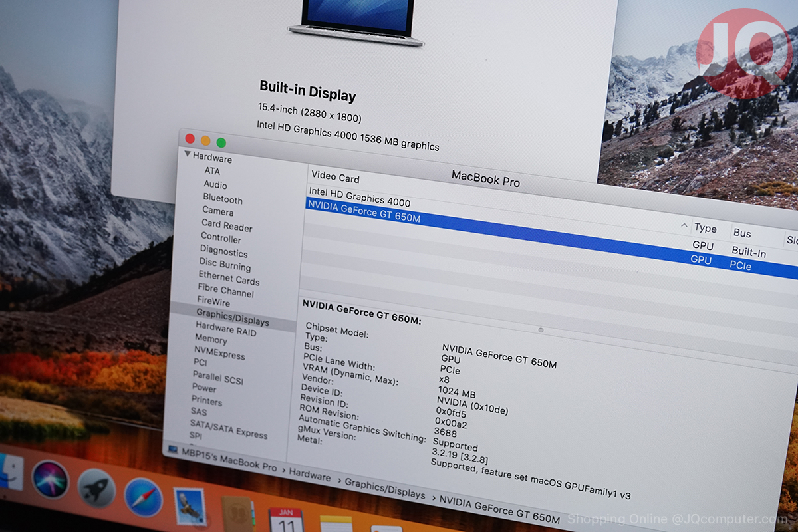Click Hardware in the path bar
The width and height of the screenshot is (798, 532).
309,476
